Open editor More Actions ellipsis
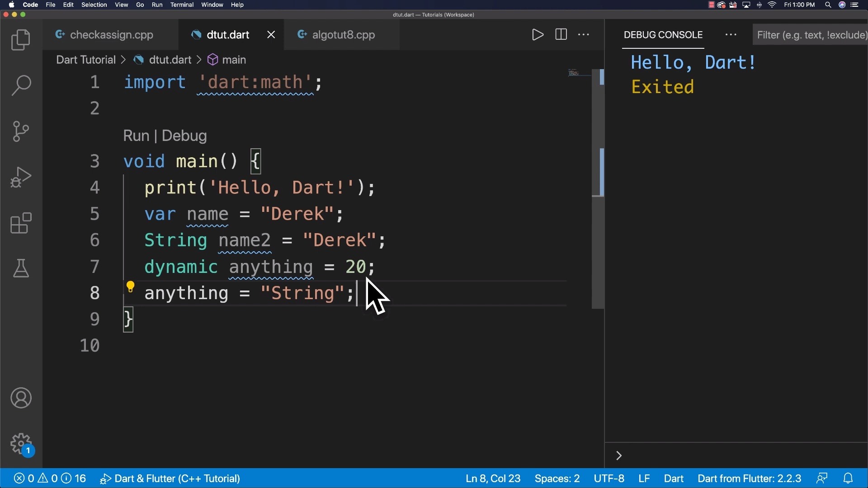868x488 pixels. click(584, 35)
